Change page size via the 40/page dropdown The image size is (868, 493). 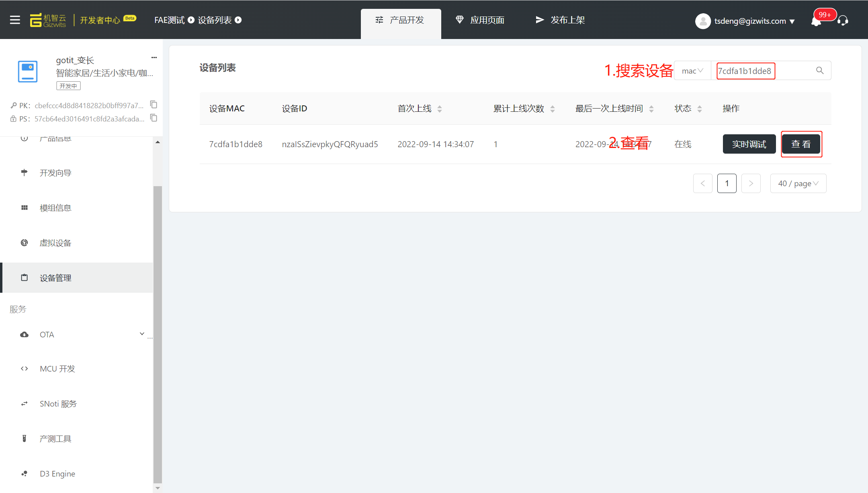798,183
